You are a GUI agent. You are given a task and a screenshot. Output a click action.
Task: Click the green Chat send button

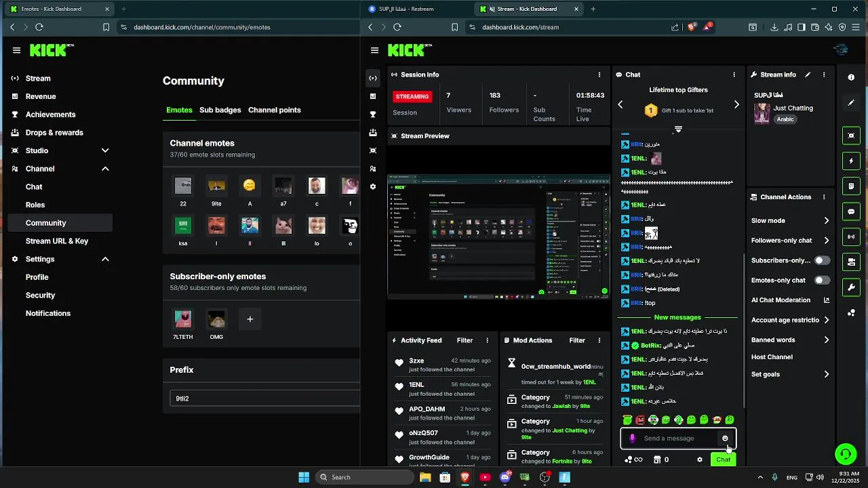(x=724, y=460)
